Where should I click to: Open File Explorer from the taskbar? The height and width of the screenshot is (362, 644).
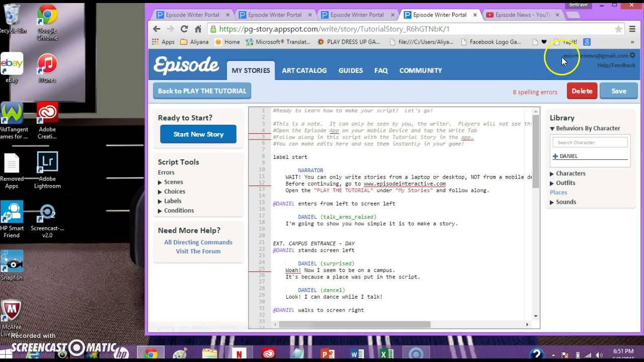point(210,353)
